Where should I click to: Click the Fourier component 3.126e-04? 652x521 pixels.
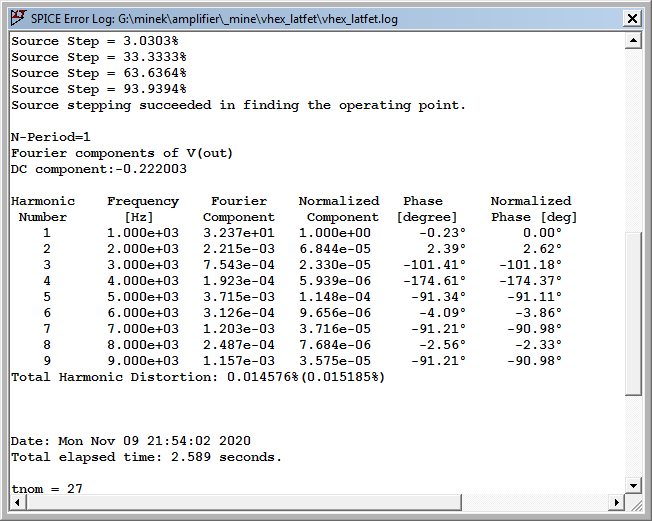pyautogui.click(x=239, y=313)
